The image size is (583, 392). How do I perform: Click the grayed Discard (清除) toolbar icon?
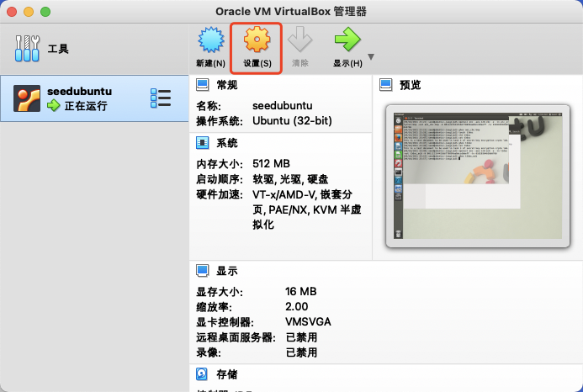(300, 40)
